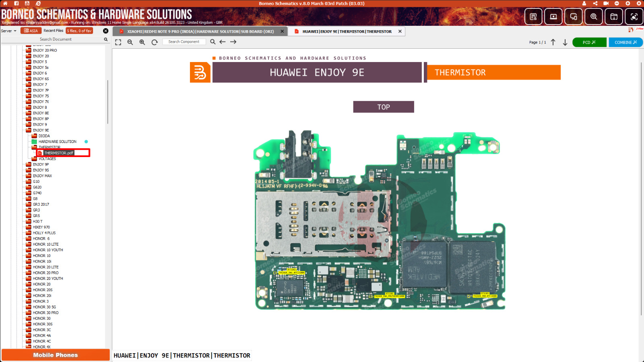Switch to Xiaomi Redmi Note 9 Pro tab
The width and height of the screenshot is (644, 362).
point(200,31)
